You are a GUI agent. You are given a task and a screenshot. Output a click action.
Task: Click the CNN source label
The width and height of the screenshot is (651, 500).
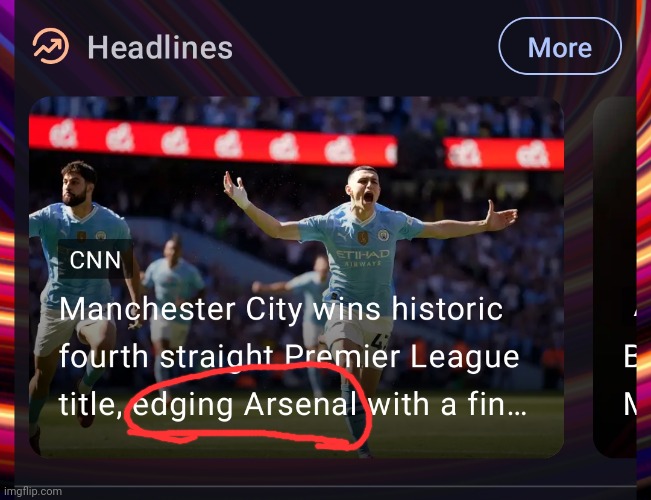[97, 262]
